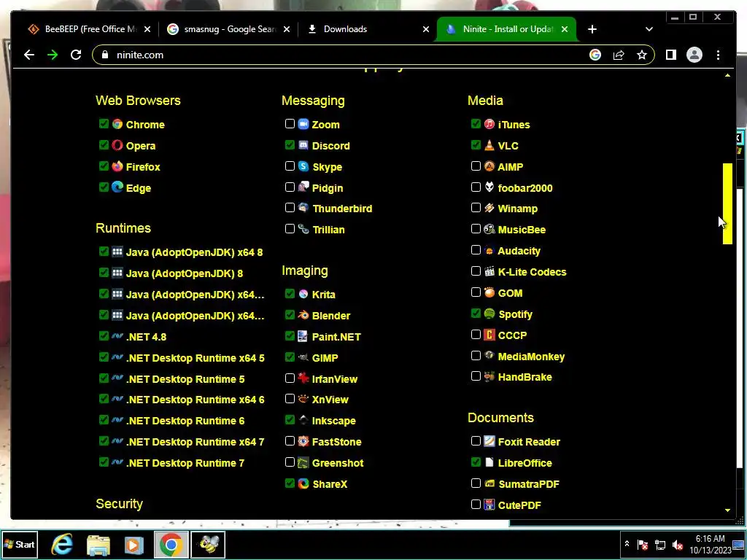This screenshot has width=747, height=560.
Task: Click the Opera logo icon
Action: pyautogui.click(x=117, y=145)
